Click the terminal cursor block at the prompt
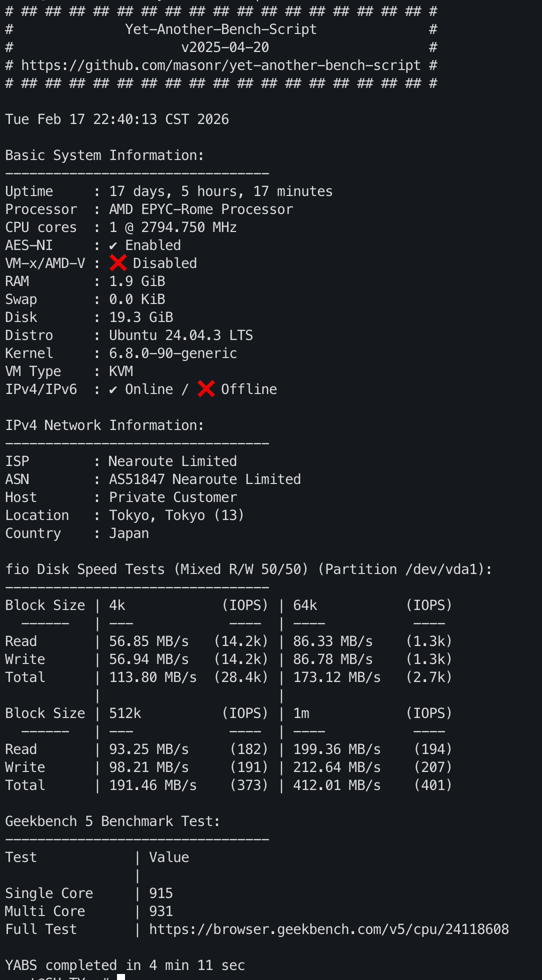The image size is (542, 980). [x=121, y=977]
